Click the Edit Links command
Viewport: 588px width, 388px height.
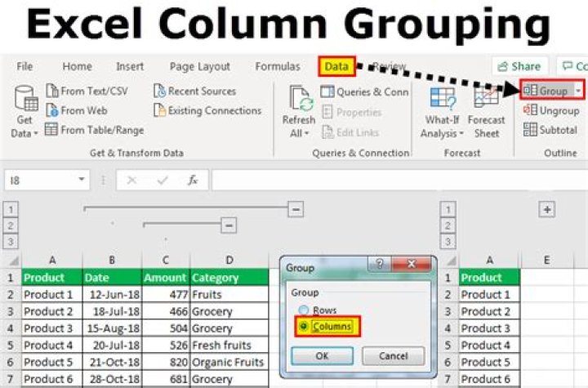point(350,132)
